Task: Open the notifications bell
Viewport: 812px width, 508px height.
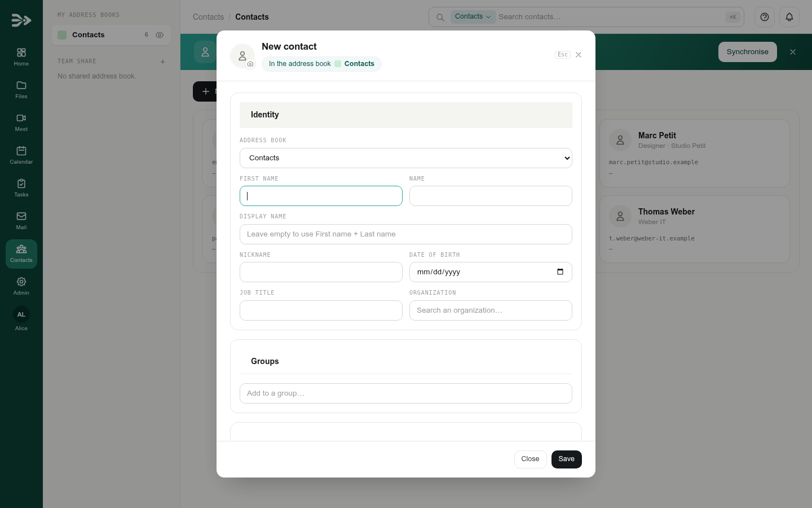Action: 789,17
